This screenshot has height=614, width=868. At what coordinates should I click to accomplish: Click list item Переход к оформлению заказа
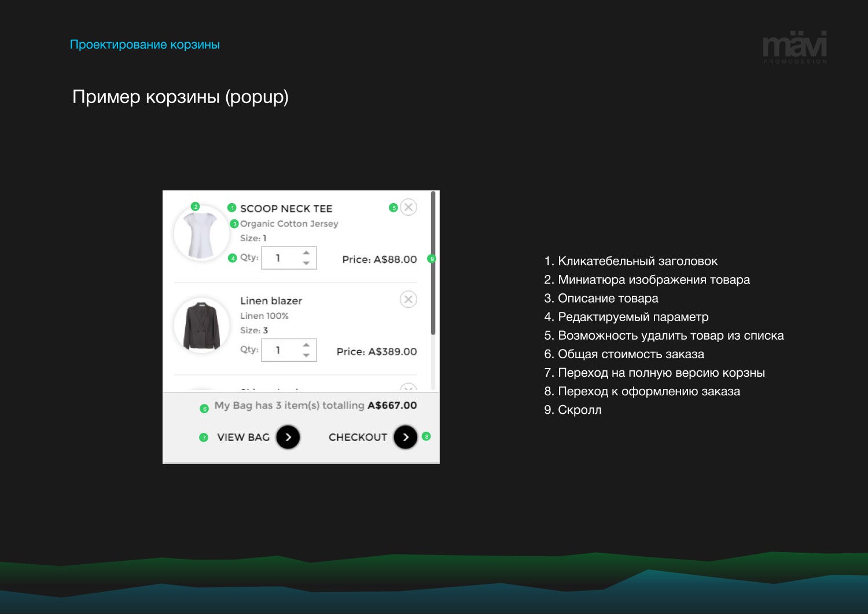coord(642,391)
